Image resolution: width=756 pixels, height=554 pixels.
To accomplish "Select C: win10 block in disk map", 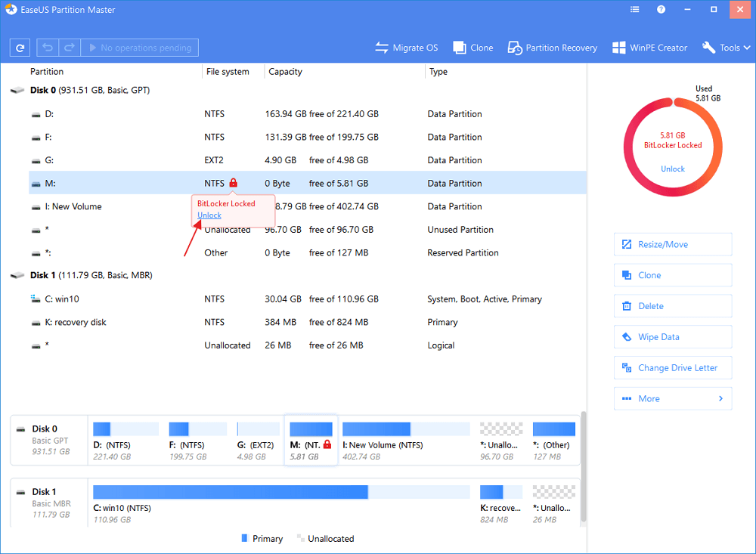I will (x=281, y=504).
